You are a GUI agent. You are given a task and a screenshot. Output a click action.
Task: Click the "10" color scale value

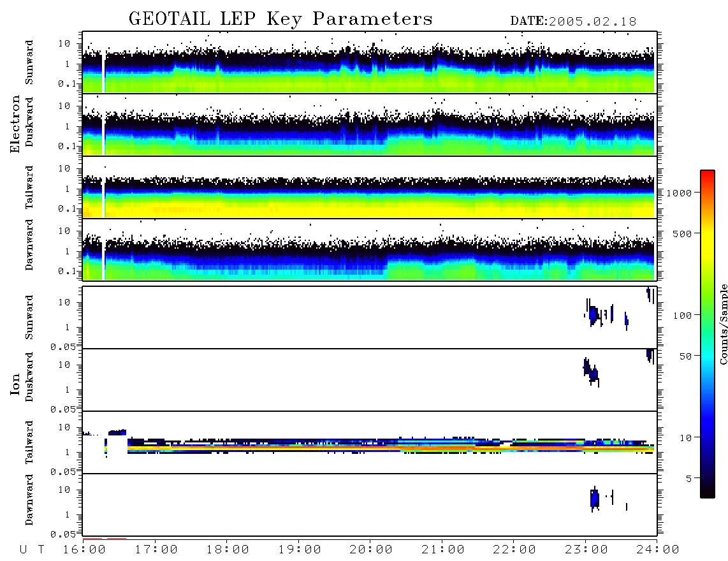tap(685, 437)
